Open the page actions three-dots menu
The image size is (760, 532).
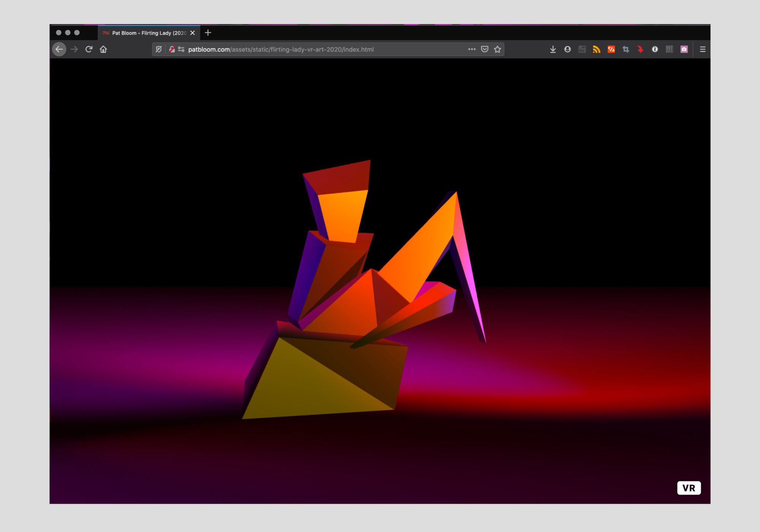(x=472, y=49)
